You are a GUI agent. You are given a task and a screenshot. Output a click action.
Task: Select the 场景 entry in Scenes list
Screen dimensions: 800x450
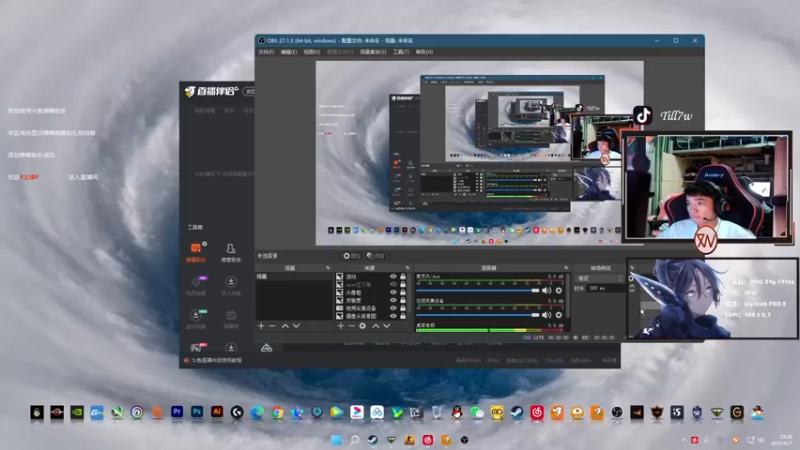point(294,277)
